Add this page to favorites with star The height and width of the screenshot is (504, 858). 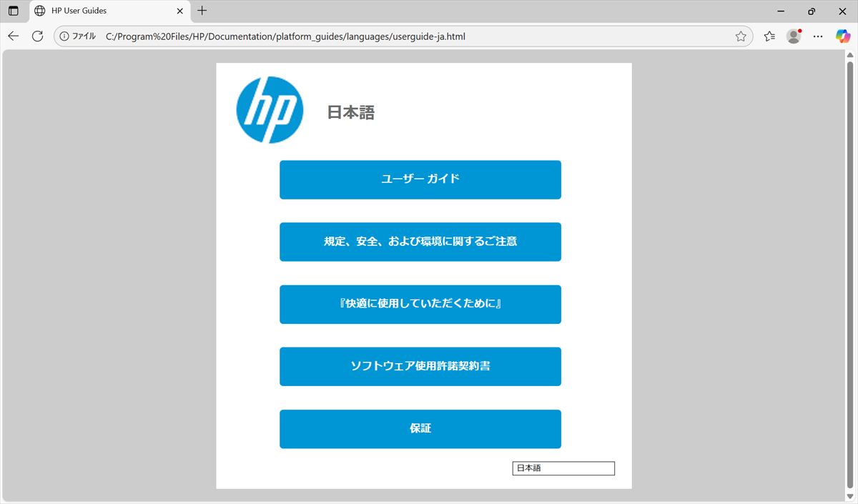coord(741,36)
